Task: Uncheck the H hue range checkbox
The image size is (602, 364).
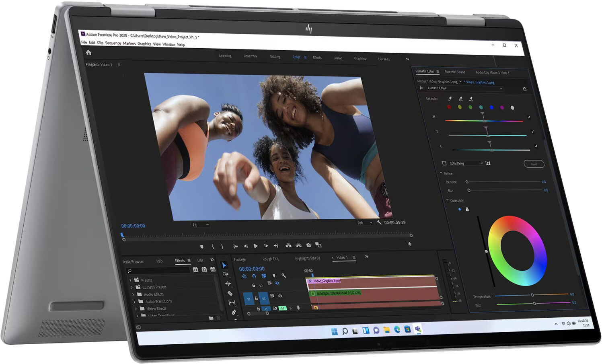Action: (x=529, y=117)
